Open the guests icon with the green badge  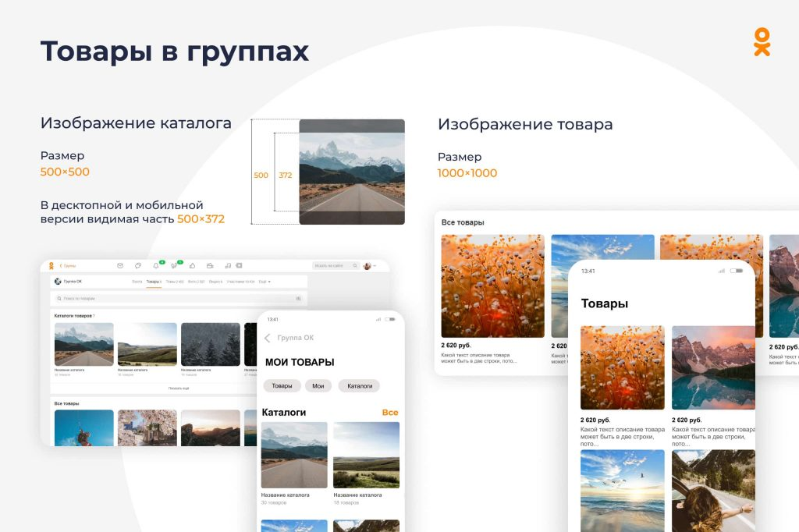point(175,265)
